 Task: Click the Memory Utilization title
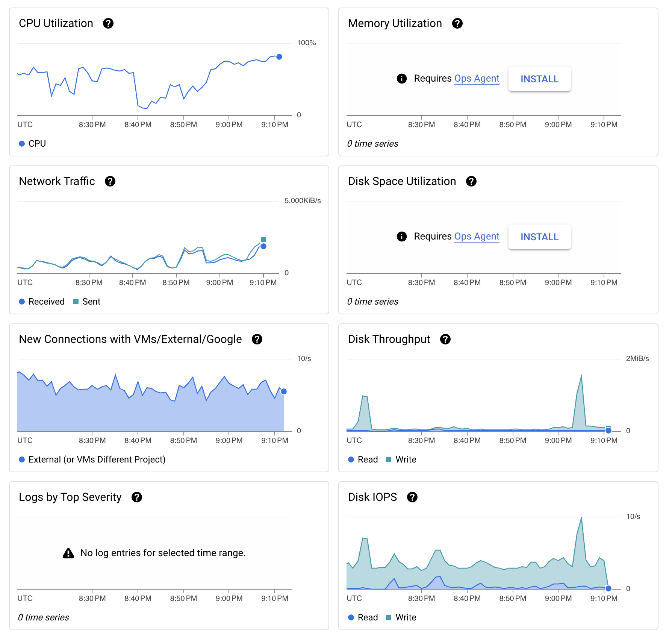395,23
